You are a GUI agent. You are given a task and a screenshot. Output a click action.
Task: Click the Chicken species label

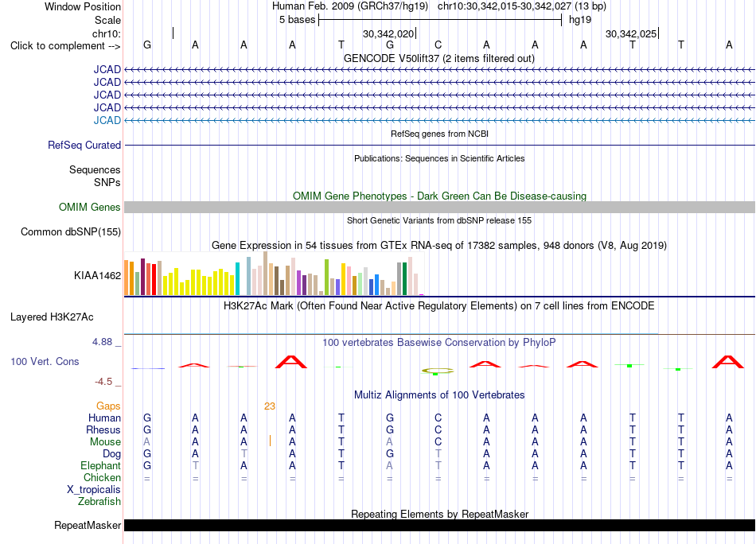102,477
